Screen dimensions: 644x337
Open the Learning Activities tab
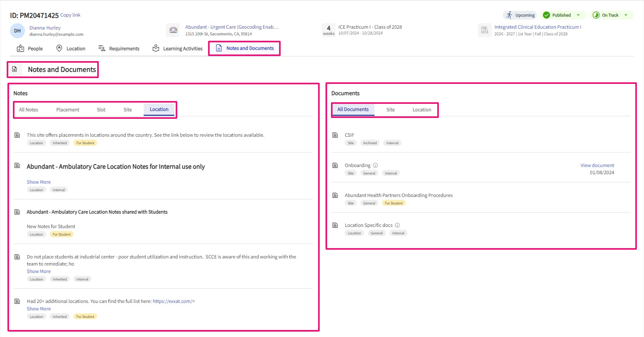[178, 49]
